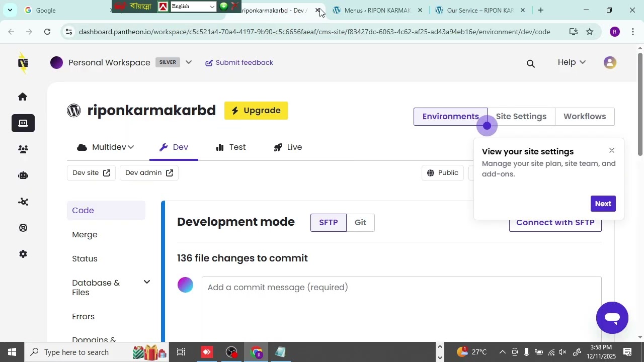Open tab search dropdown arrow
The height and width of the screenshot is (362, 644).
(x=10, y=10)
